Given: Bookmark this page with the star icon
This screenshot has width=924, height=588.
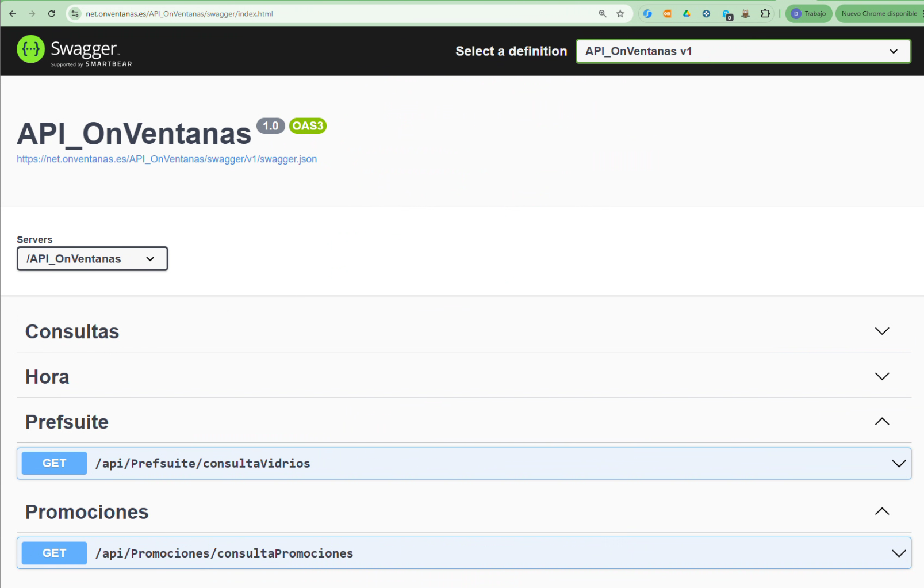Looking at the screenshot, I should coord(620,13).
